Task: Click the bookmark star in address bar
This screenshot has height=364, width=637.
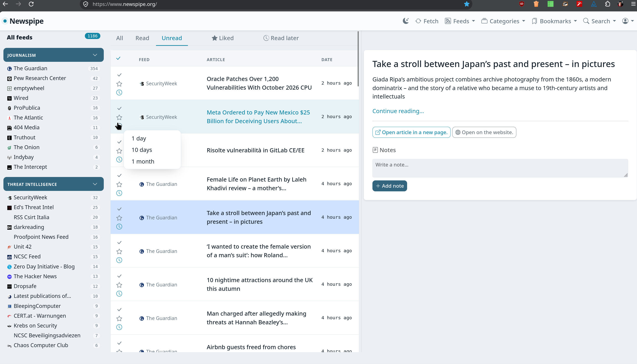Action: 466,4
